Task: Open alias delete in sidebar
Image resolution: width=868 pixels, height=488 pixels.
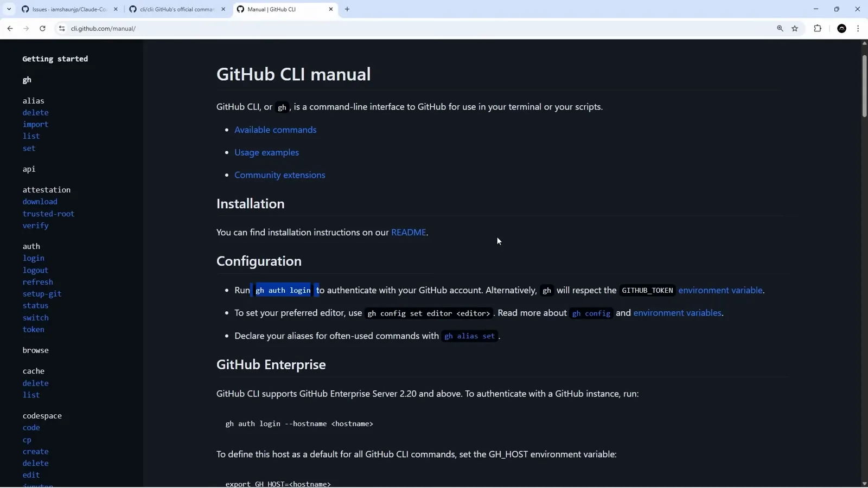Action: [35, 113]
